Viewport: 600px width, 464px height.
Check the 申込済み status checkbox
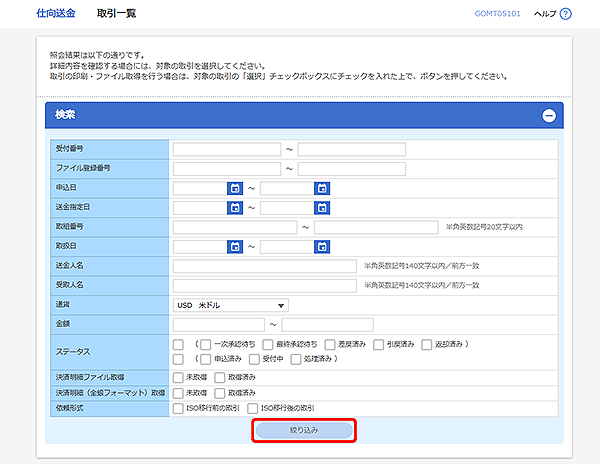[x=206, y=359]
